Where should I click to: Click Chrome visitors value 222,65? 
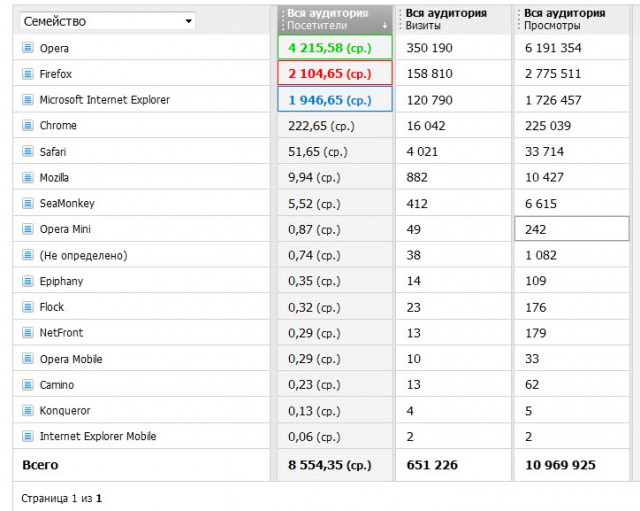tap(321, 126)
